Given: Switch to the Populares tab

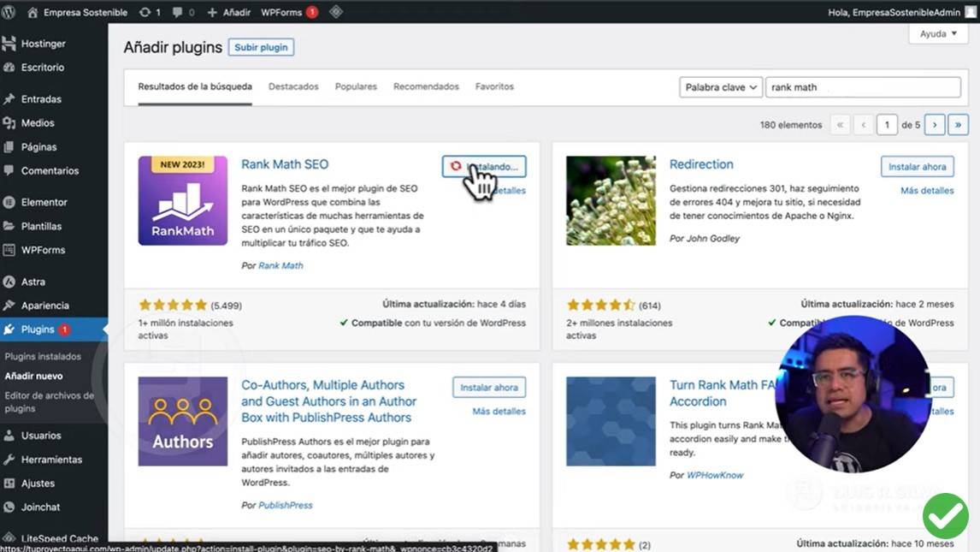Looking at the screenshot, I should [356, 87].
